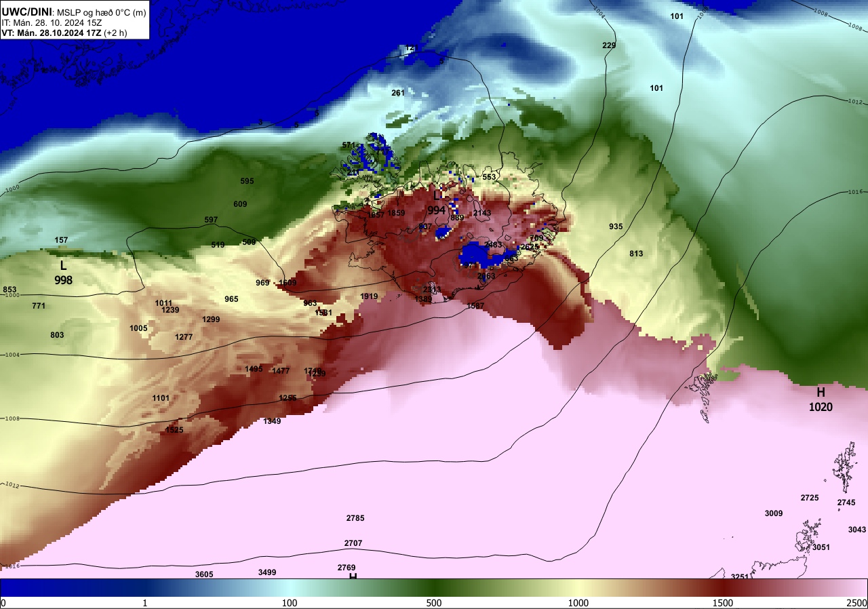
Task: Click the Shetland Islands outline on the map
Action: tap(846, 467)
